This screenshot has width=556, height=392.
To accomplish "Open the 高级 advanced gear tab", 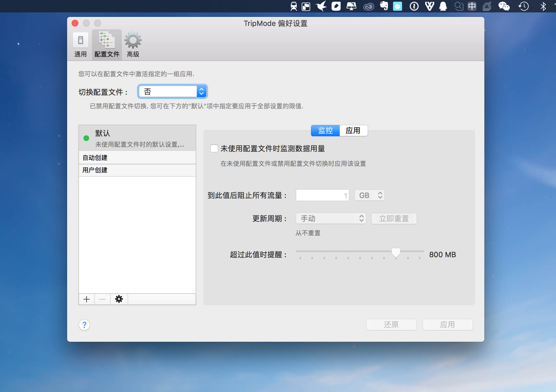I will (x=133, y=45).
